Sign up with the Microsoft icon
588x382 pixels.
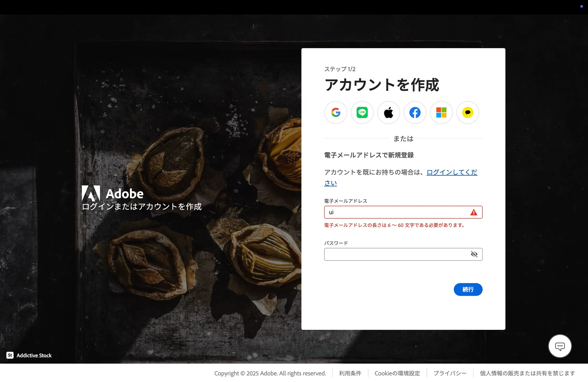point(441,112)
